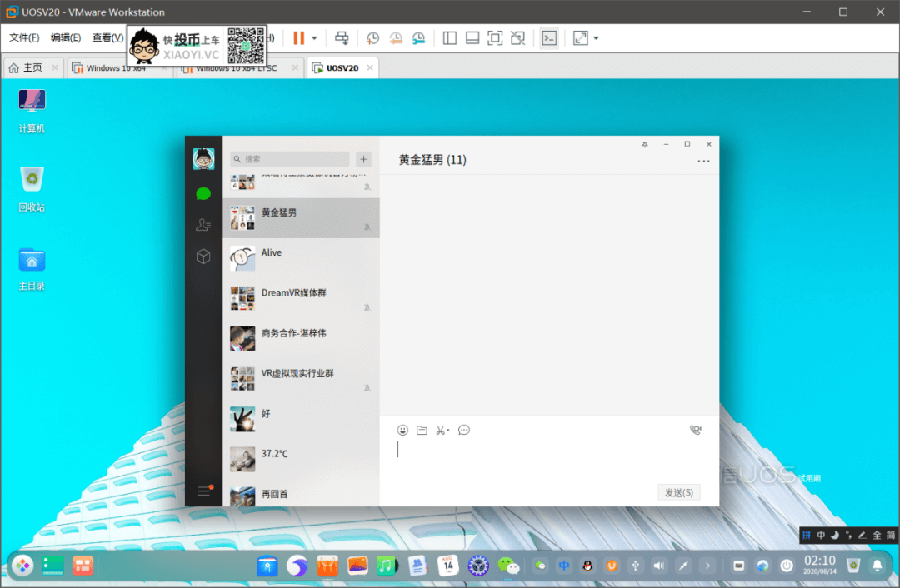Open the dropdown arrow next to the pause button
The image size is (900, 588).
[314, 38]
